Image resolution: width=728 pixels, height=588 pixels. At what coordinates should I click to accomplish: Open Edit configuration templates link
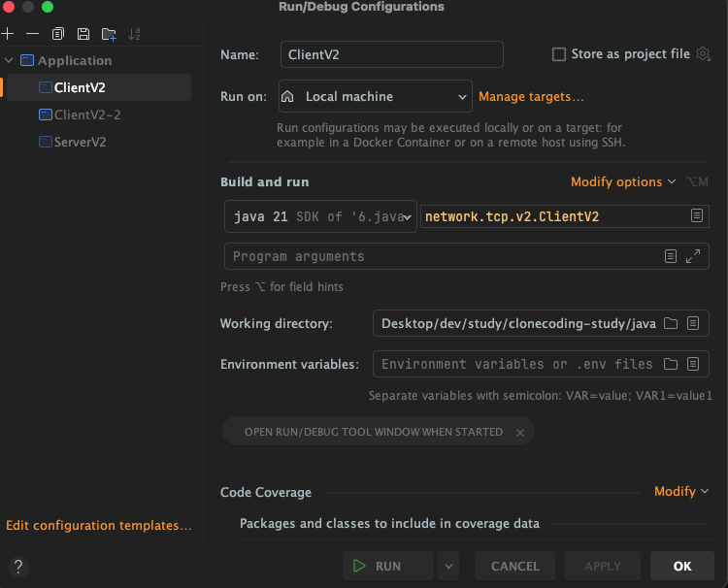tap(99, 525)
